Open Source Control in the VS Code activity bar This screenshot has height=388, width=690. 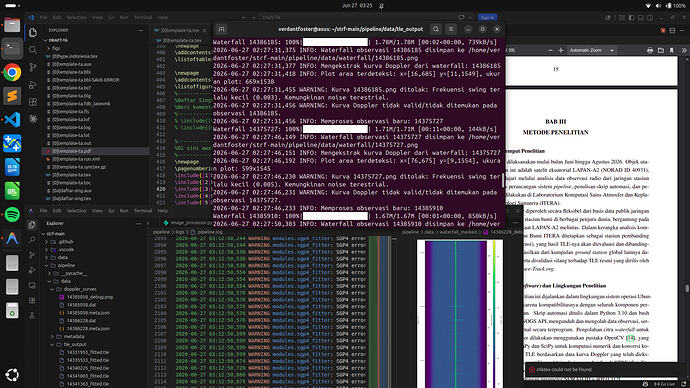pos(33,67)
